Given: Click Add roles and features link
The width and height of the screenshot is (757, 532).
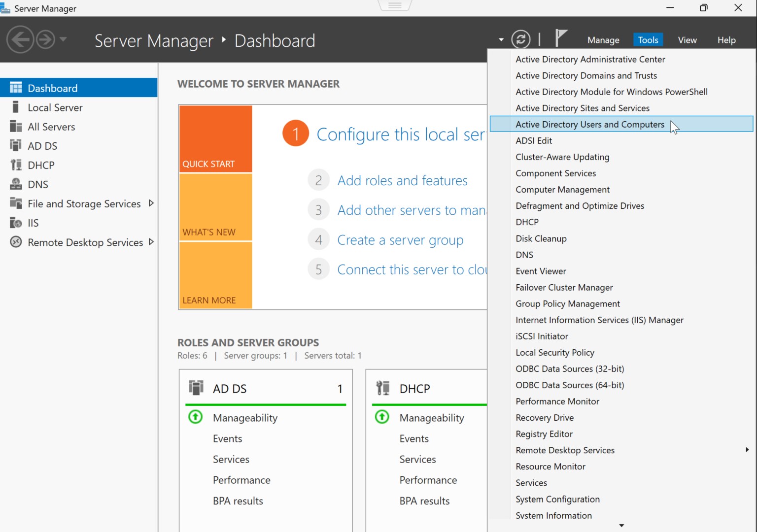Looking at the screenshot, I should [x=402, y=181].
